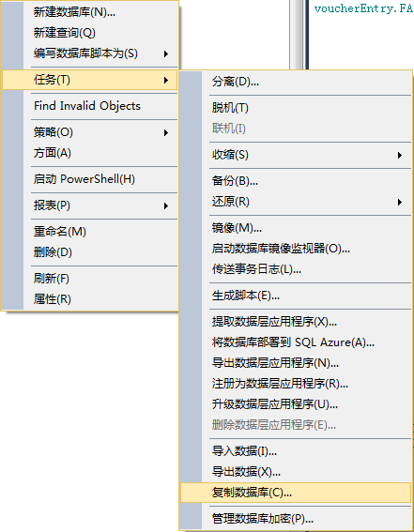This screenshot has width=414, height=532.
Task: Launch 启动 PowerShell(H)
Action: 90,179
